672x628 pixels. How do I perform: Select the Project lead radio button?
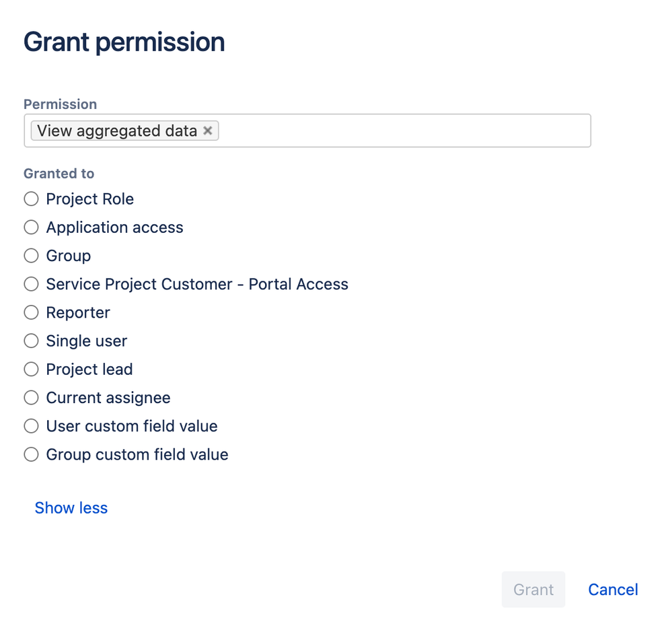31,370
